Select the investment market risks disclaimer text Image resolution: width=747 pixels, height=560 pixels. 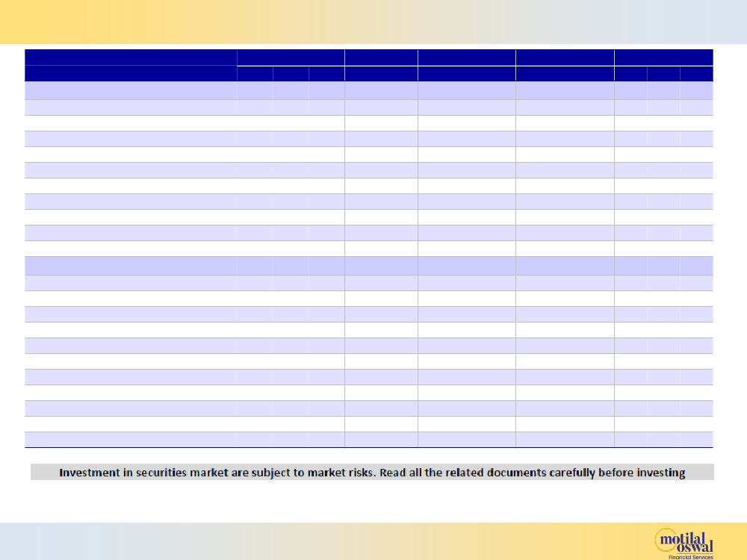click(x=372, y=472)
